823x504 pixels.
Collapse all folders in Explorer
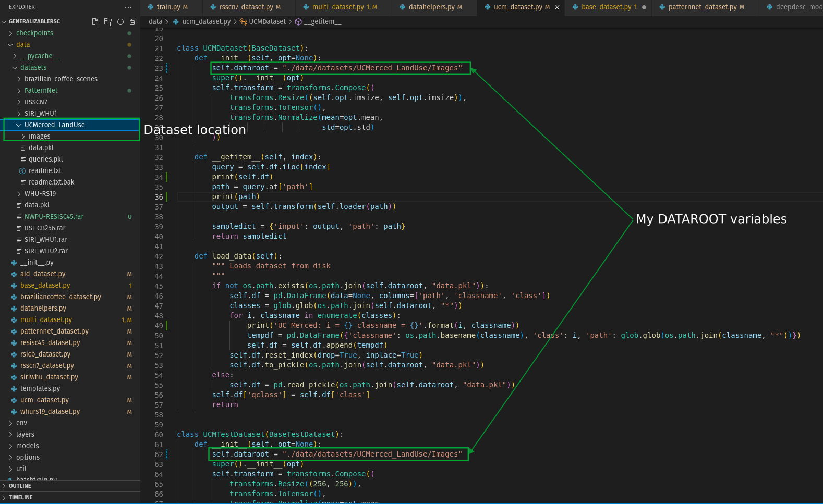(x=133, y=22)
